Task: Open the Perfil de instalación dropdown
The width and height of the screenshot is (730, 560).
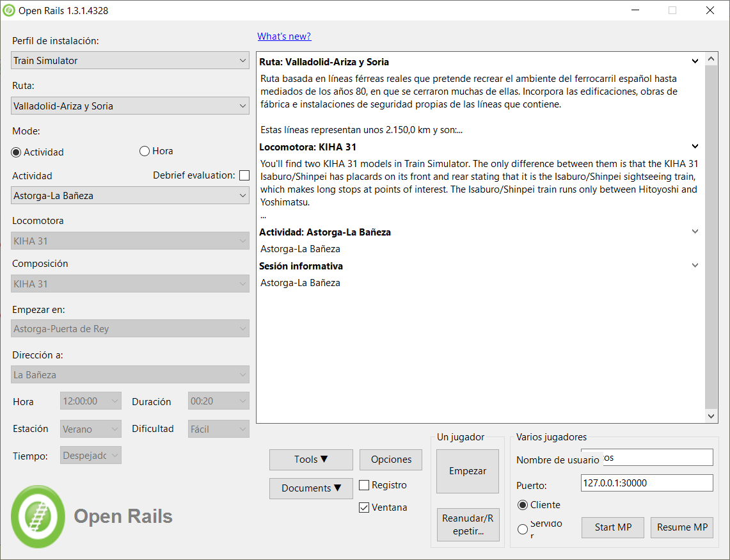Action: tap(130, 61)
